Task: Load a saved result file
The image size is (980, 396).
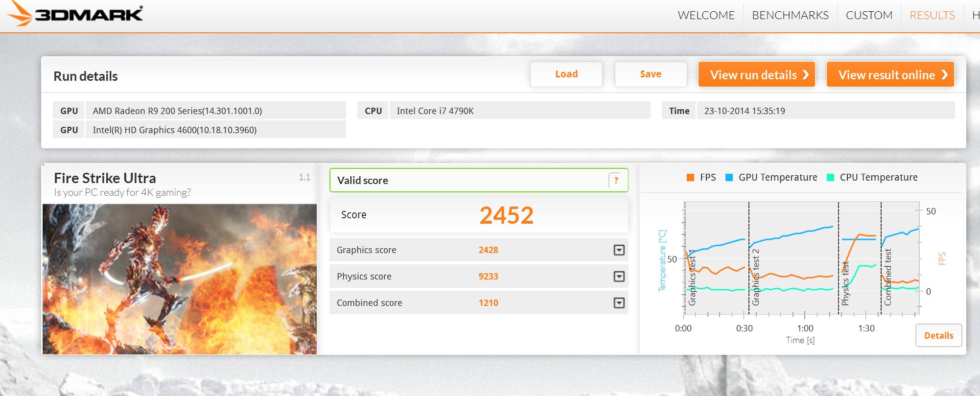Action: tap(566, 74)
